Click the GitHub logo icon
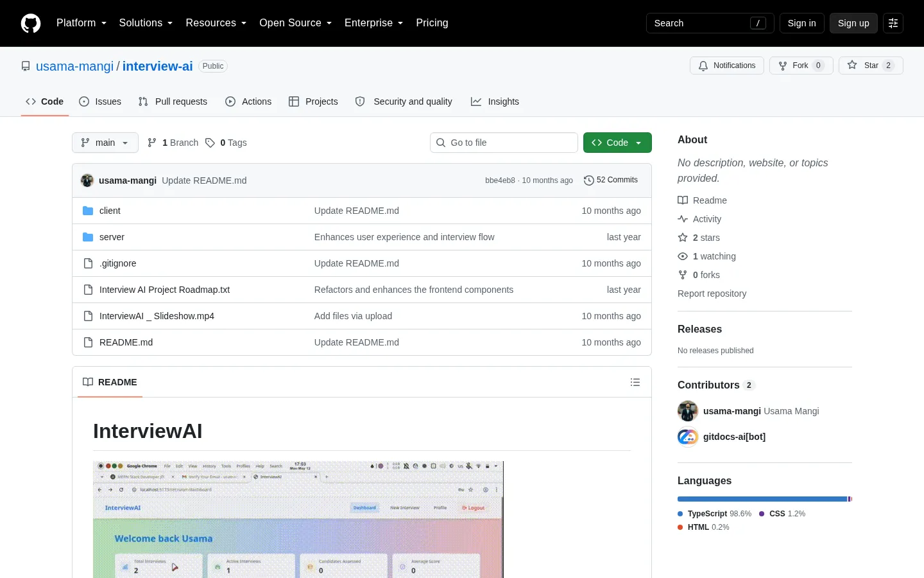 (31, 23)
